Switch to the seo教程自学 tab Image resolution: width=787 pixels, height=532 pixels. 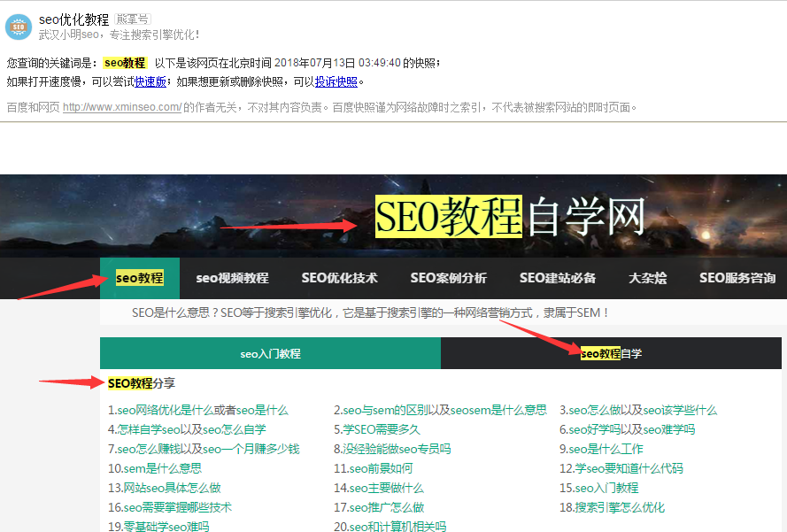611,353
